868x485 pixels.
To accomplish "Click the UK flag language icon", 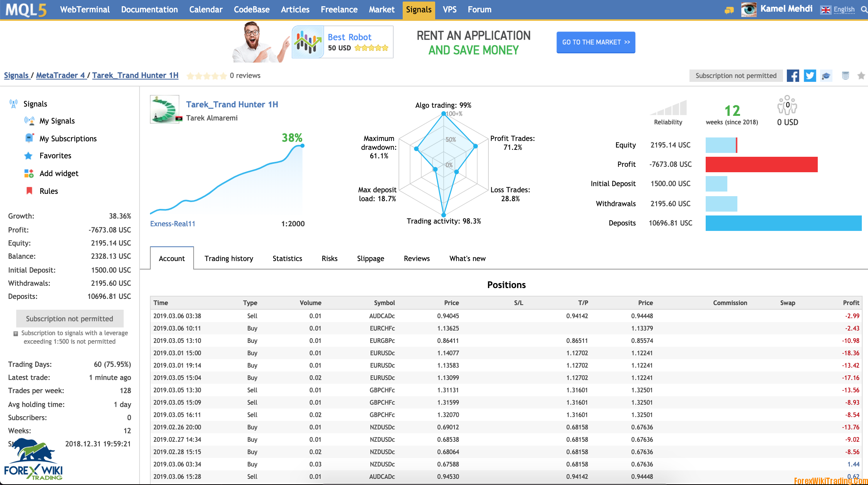I will coord(825,10).
